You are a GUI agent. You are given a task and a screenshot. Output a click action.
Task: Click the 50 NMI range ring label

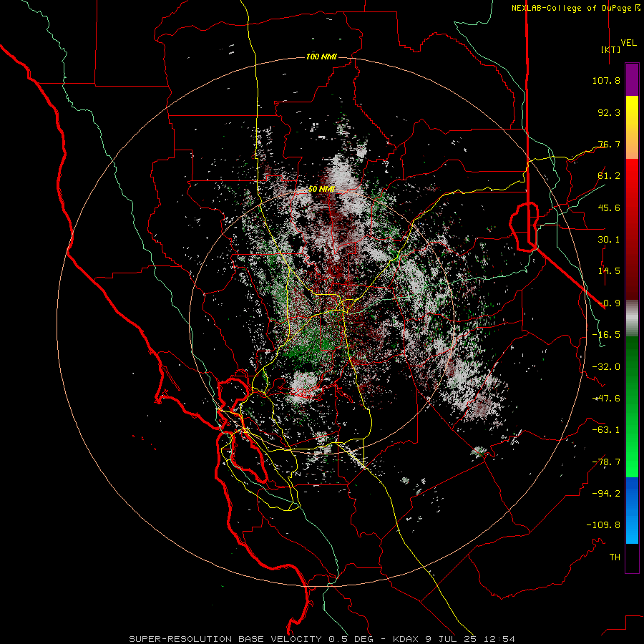coord(321,189)
